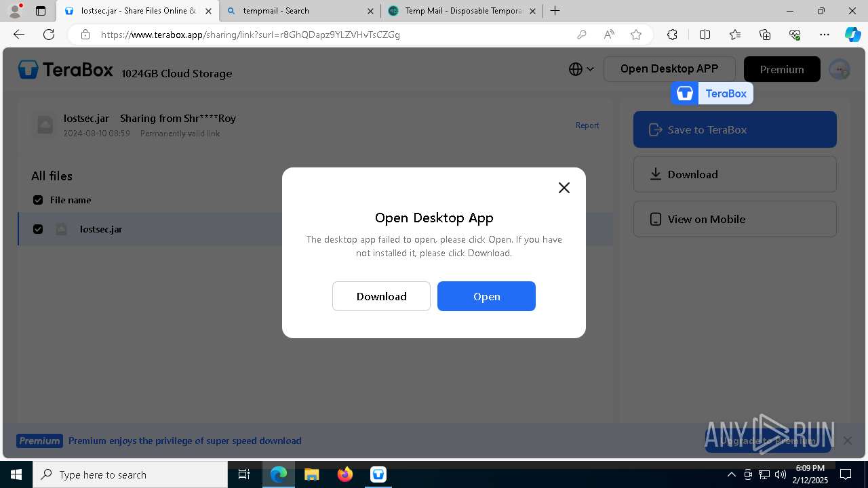Click the browser Refresh button

(49, 35)
